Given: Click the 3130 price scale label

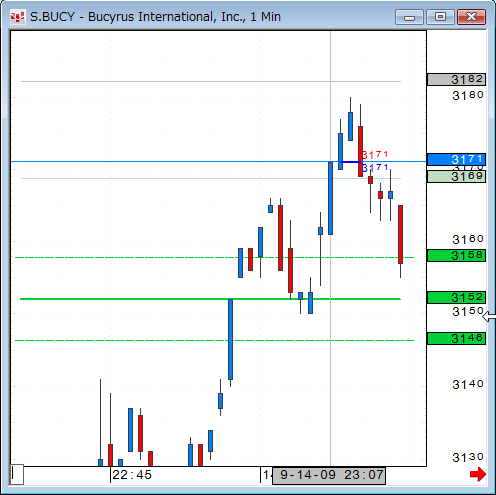Looking at the screenshot, I should (x=468, y=457).
